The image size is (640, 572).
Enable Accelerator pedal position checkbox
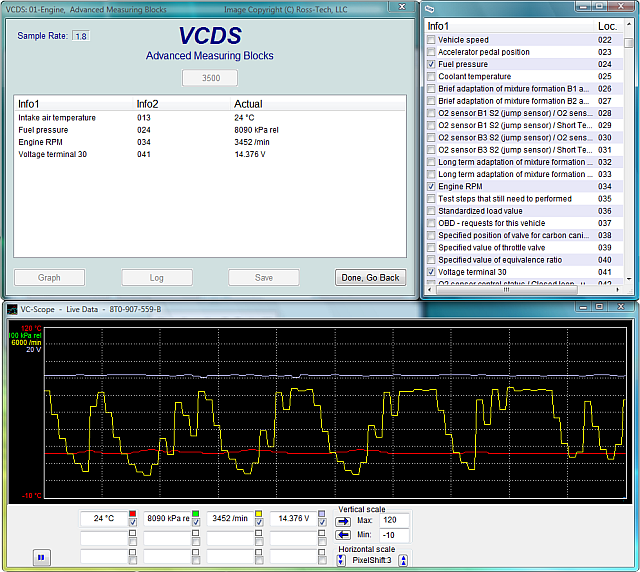431,52
